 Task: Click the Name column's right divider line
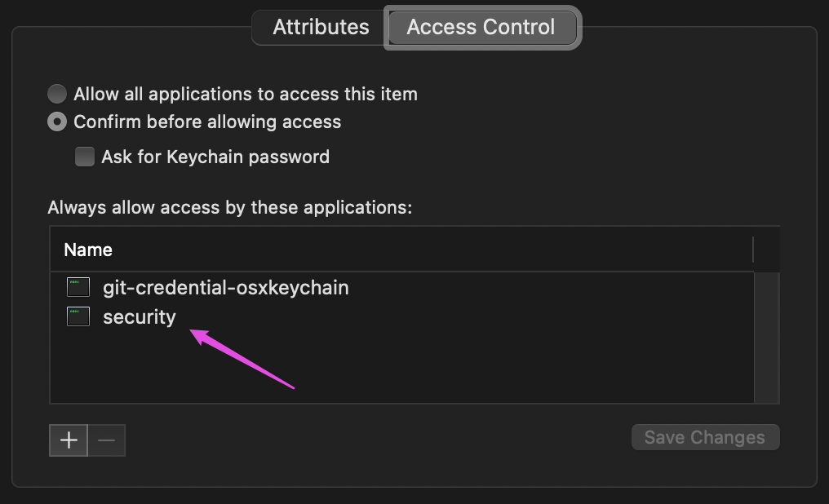pos(753,250)
